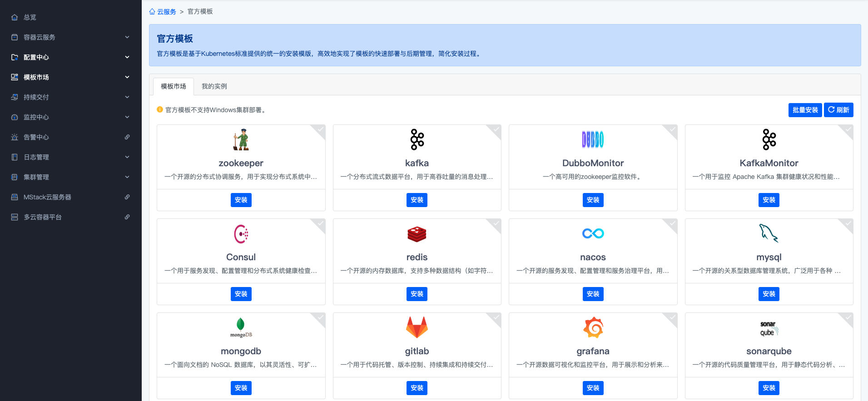Expand the 配置中心 menu chevron
Screen dimensions: 868x401
pyautogui.click(x=127, y=57)
